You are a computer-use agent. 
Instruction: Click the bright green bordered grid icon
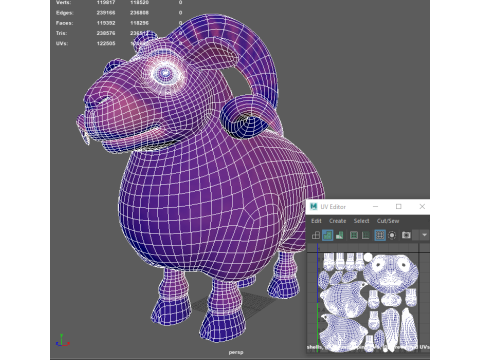point(354,235)
